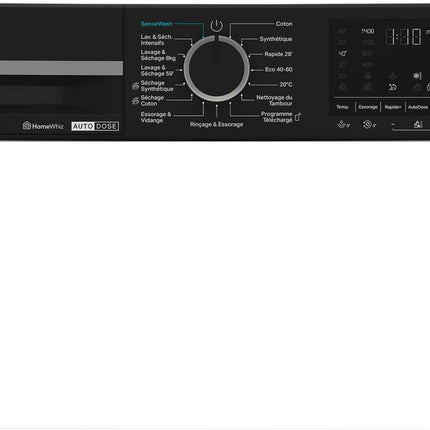Tap the Séchage Coton dryer icon
430x430 pixels.
[135, 101]
